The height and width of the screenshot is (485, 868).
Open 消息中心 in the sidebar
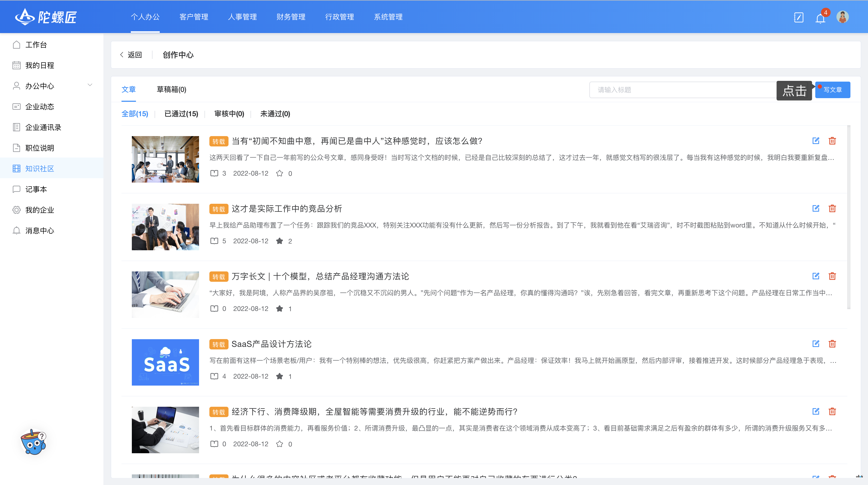pos(52,231)
